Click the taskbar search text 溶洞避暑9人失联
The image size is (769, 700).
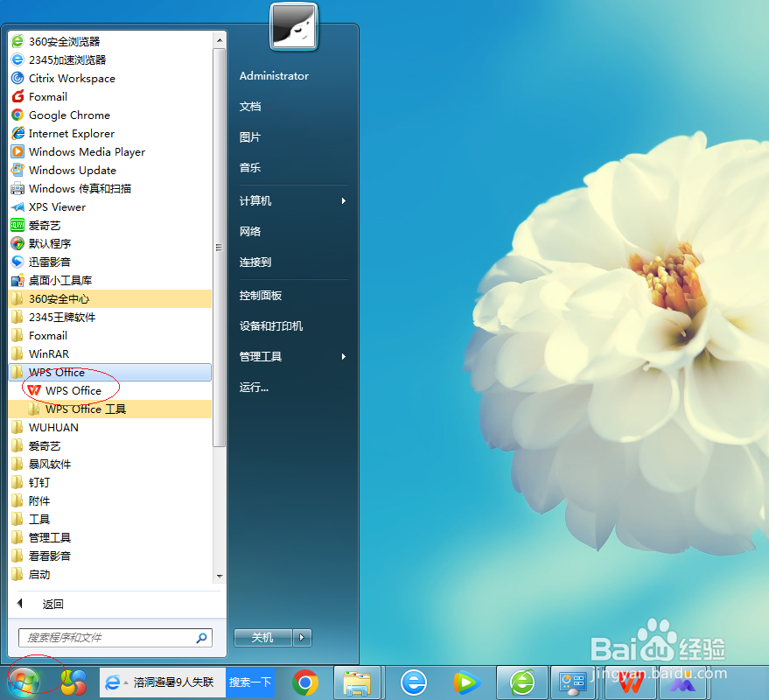[173, 682]
